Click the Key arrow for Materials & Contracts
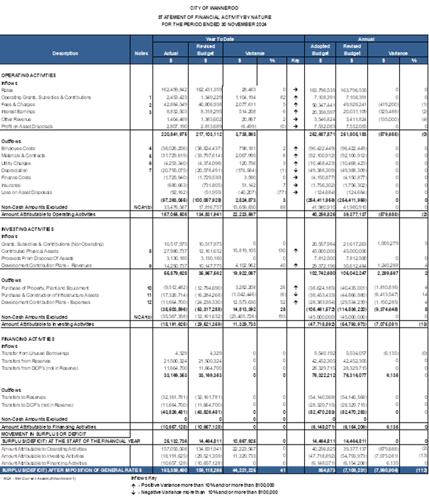This screenshot has width=429, height=504. 296,155
